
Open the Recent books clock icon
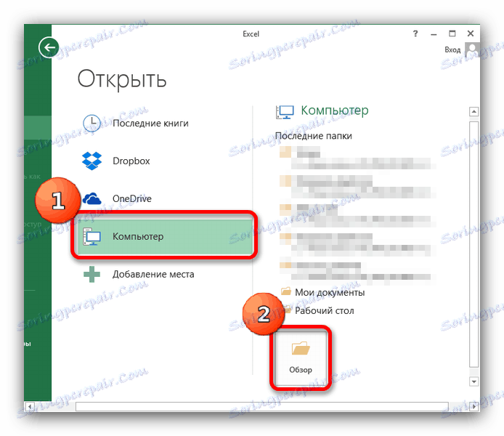(92, 123)
